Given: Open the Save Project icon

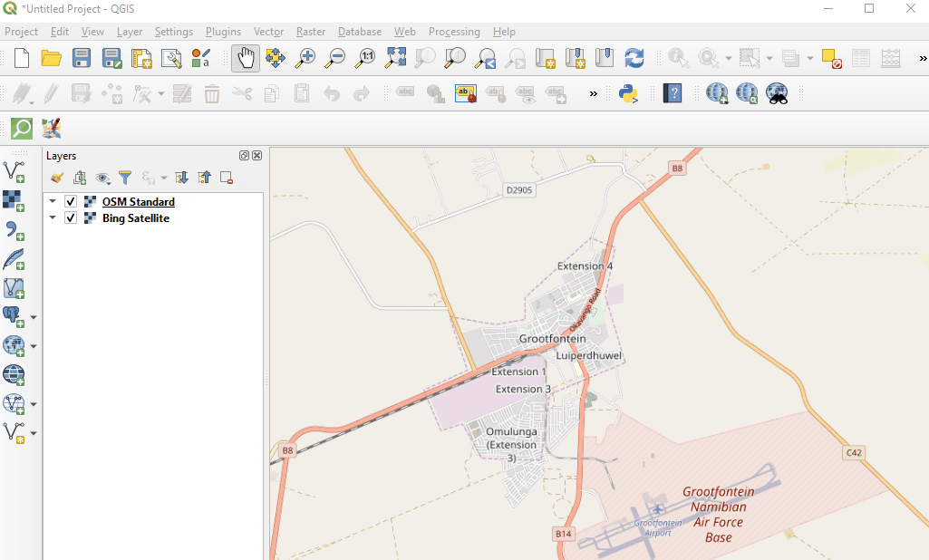Looking at the screenshot, I should (x=82, y=58).
